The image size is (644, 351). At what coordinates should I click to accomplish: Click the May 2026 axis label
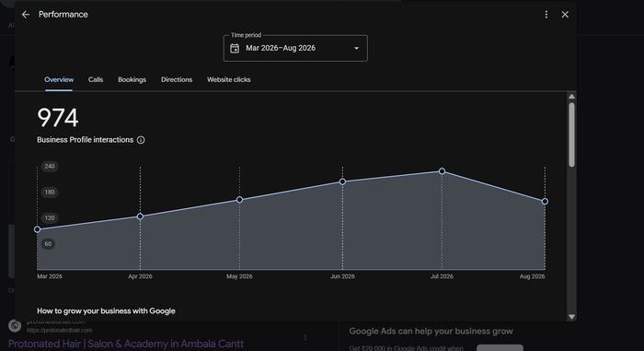click(x=239, y=276)
